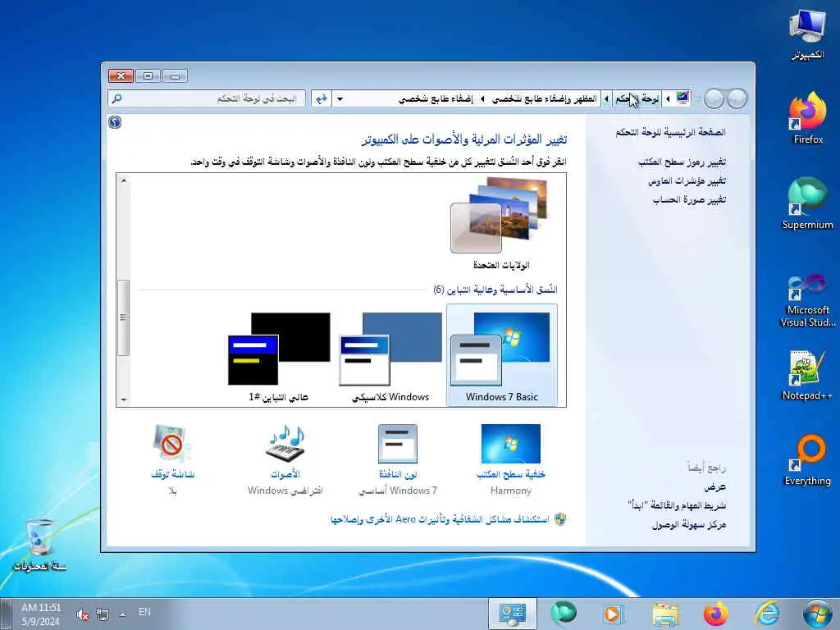Click the Control Panel icon in breadcrumb
This screenshot has width=840, height=630.
(682, 98)
